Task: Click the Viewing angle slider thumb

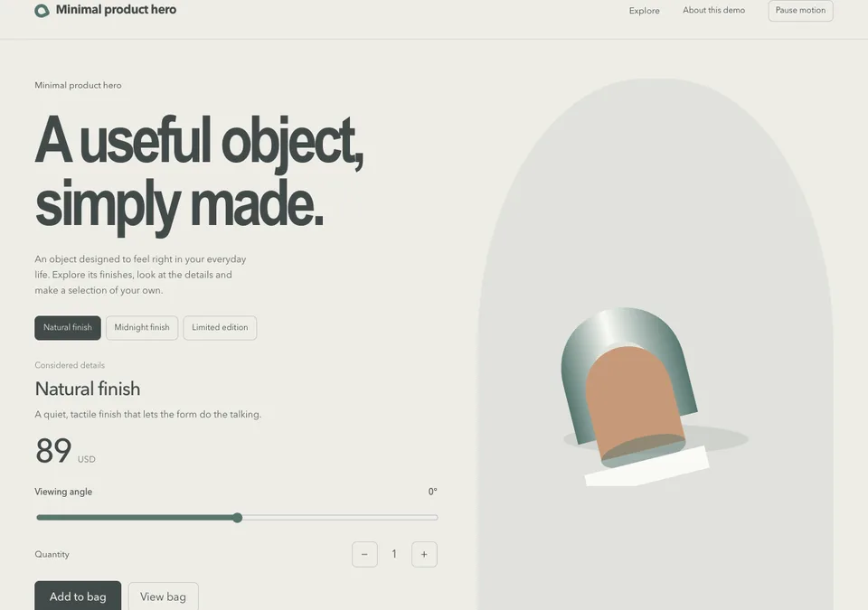Action: click(238, 518)
